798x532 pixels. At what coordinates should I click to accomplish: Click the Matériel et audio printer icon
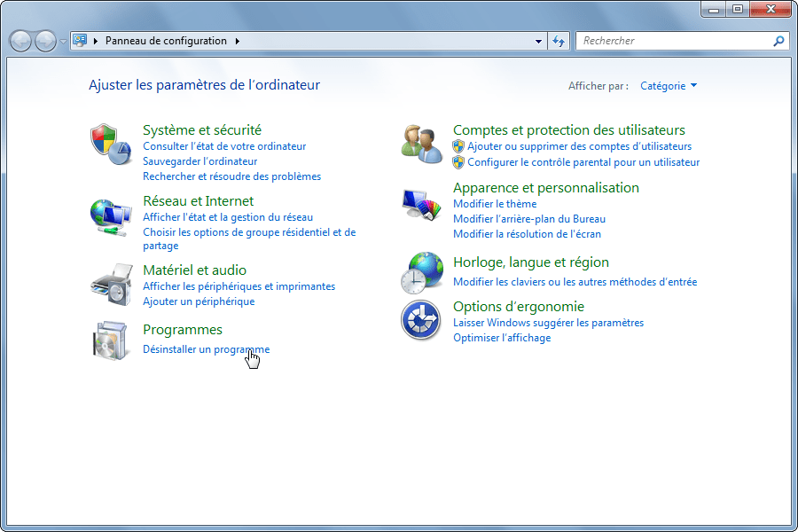110,285
